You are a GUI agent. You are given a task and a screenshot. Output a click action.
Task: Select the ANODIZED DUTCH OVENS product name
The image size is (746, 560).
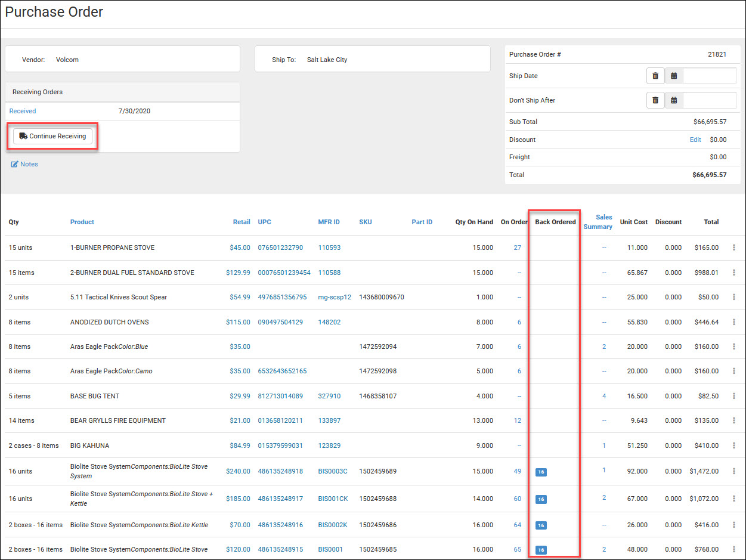[110, 322]
